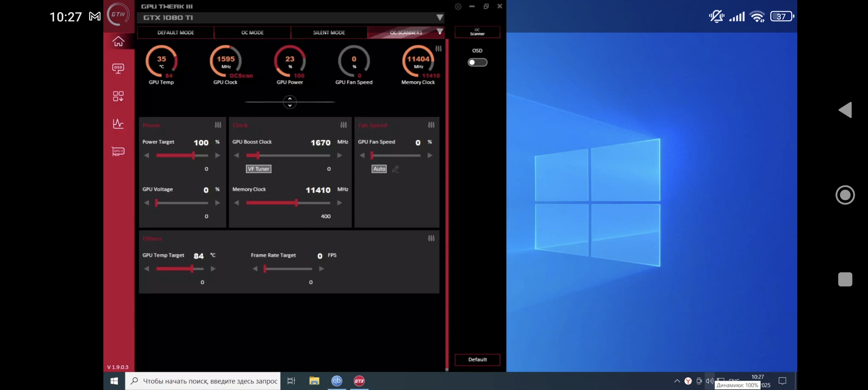Open Windows notification center
868x390 pixels.
click(783, 381)
